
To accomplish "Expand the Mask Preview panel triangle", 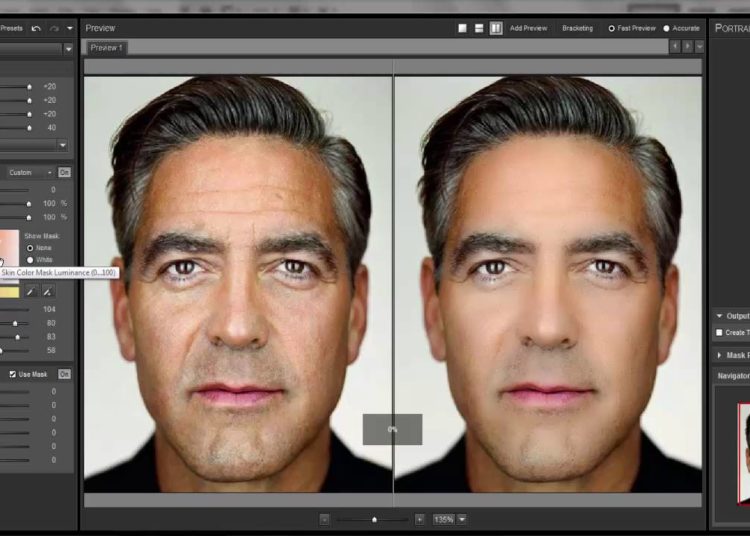I will [x=719, y=354].
